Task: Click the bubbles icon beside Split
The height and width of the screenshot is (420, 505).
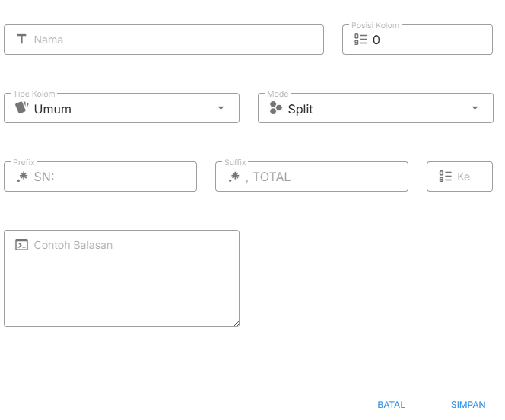Action: pos(276,108)
